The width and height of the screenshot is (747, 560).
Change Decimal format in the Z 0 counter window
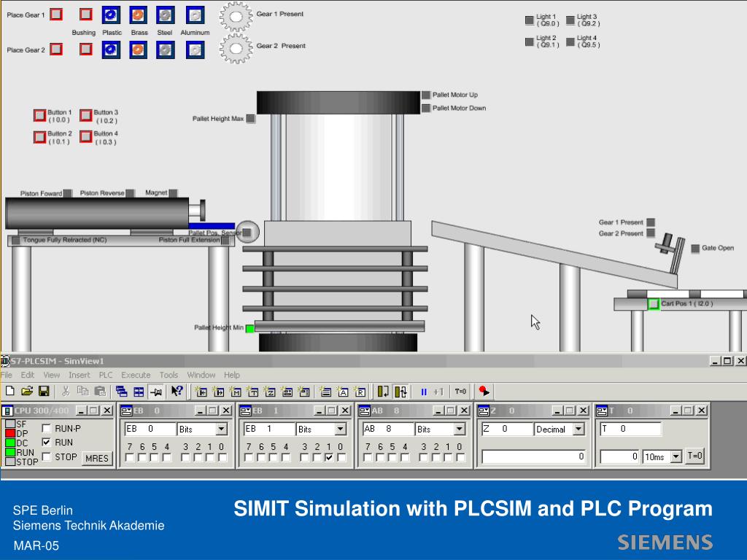coord(580,429)
